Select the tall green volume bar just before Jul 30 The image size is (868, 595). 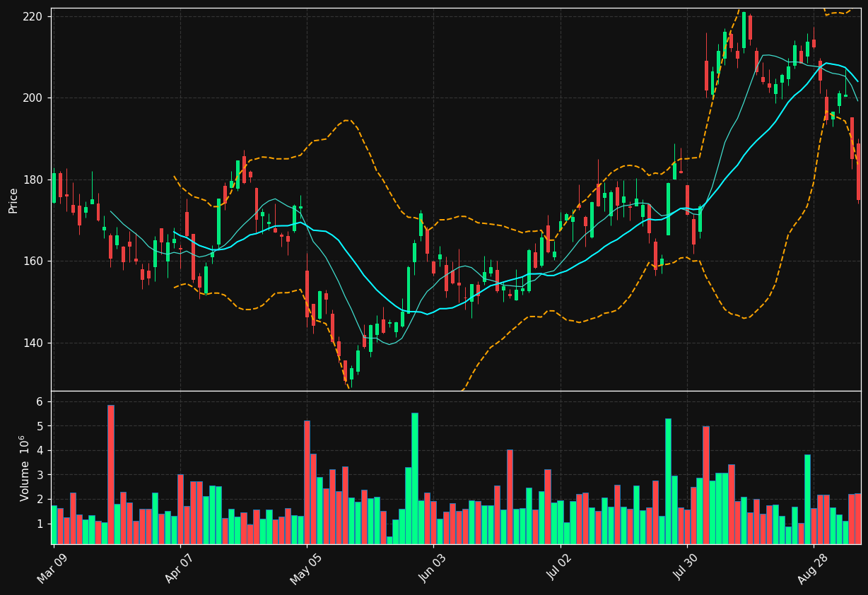[x=668, y=481]
